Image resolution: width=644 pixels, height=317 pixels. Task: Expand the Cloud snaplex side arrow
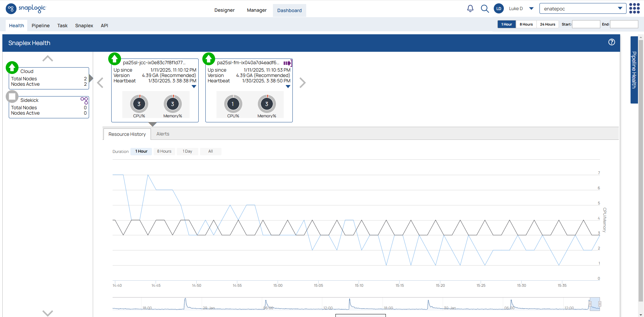tap(91, 78)
